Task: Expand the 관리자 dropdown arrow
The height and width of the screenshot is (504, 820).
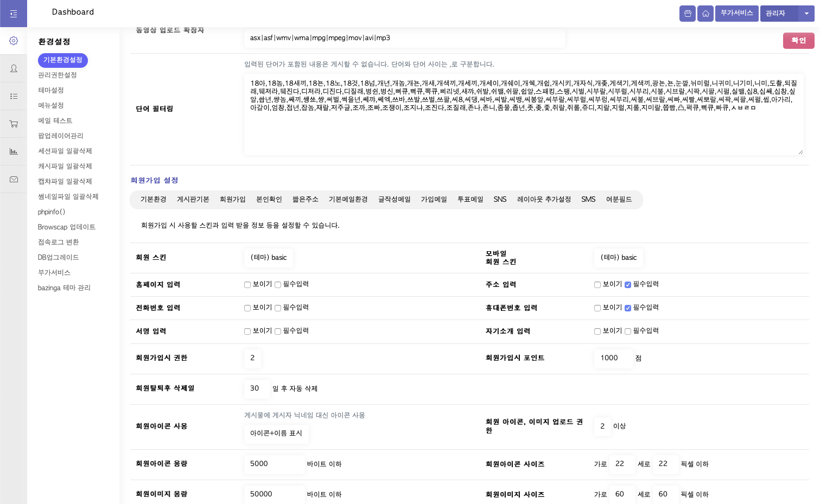Action: pyautogui.click(x=806, y=14)
